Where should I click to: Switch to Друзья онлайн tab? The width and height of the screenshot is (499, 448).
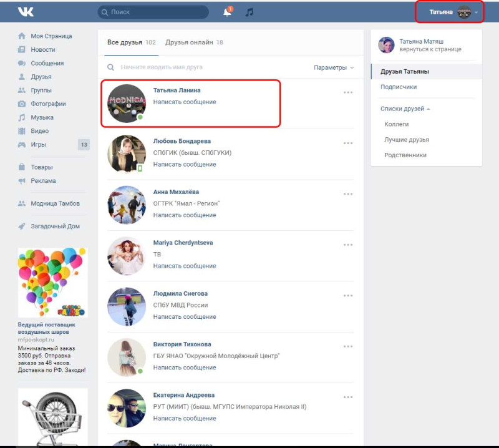tap(194, 42)
